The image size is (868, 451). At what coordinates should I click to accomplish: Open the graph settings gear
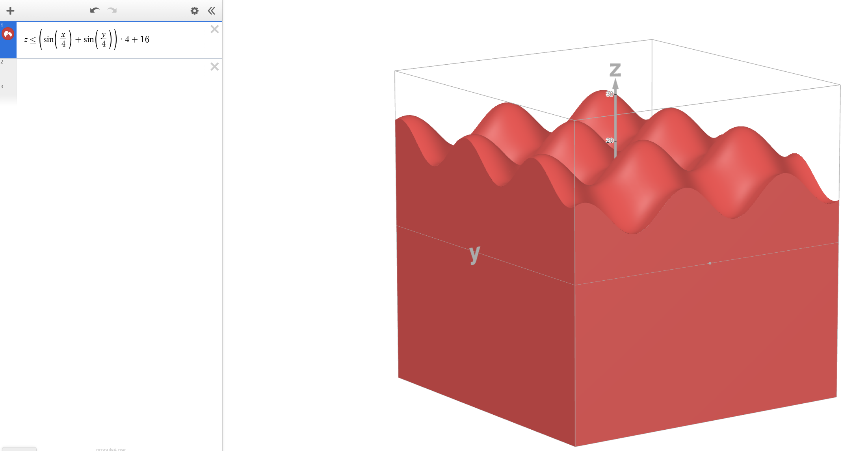(x=195, y=11)
